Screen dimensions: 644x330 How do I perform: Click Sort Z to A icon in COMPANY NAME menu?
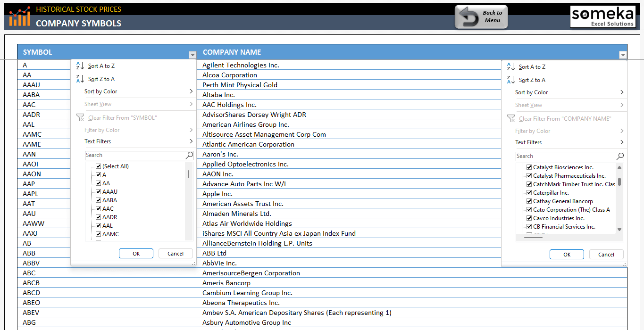click(x=511, y=80)
